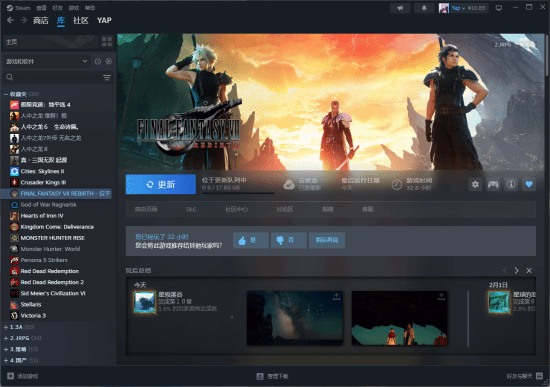The image size is (550, 387).
Task: Open the notifications bell
Action: [x=424, y=8]
